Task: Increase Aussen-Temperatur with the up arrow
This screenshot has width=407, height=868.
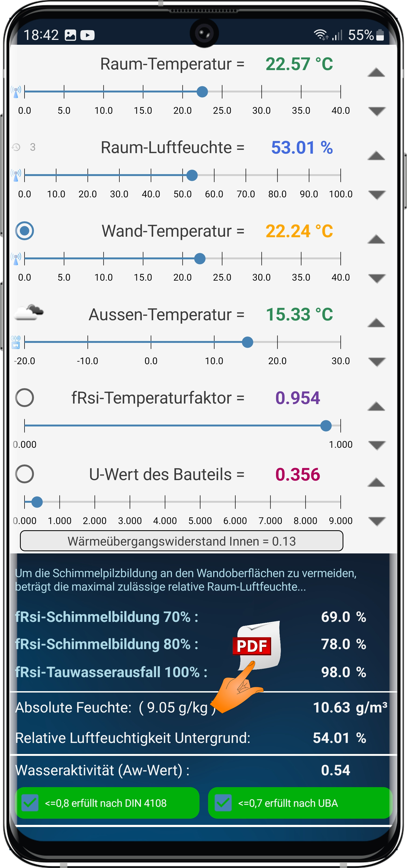Action: [376, 323]
